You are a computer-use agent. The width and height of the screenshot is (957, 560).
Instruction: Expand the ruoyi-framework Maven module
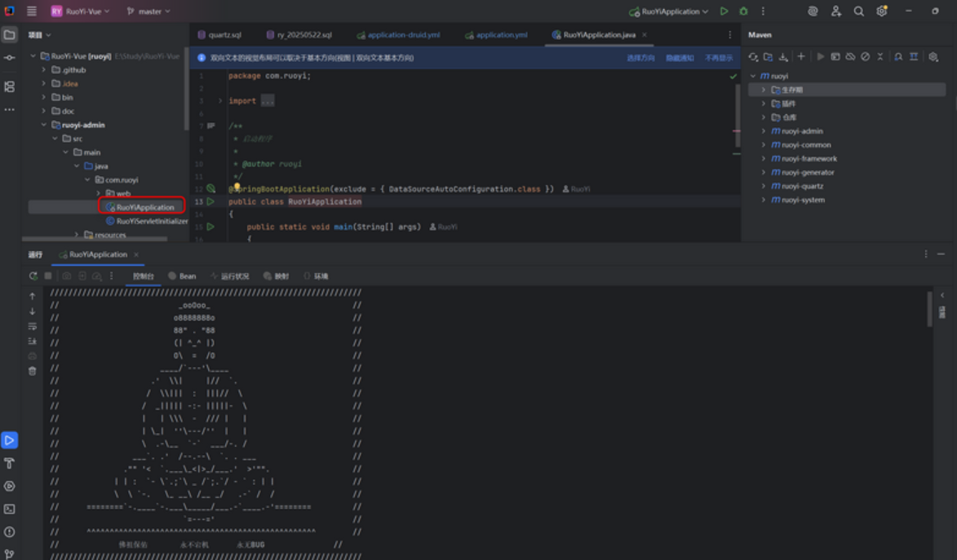764,159
